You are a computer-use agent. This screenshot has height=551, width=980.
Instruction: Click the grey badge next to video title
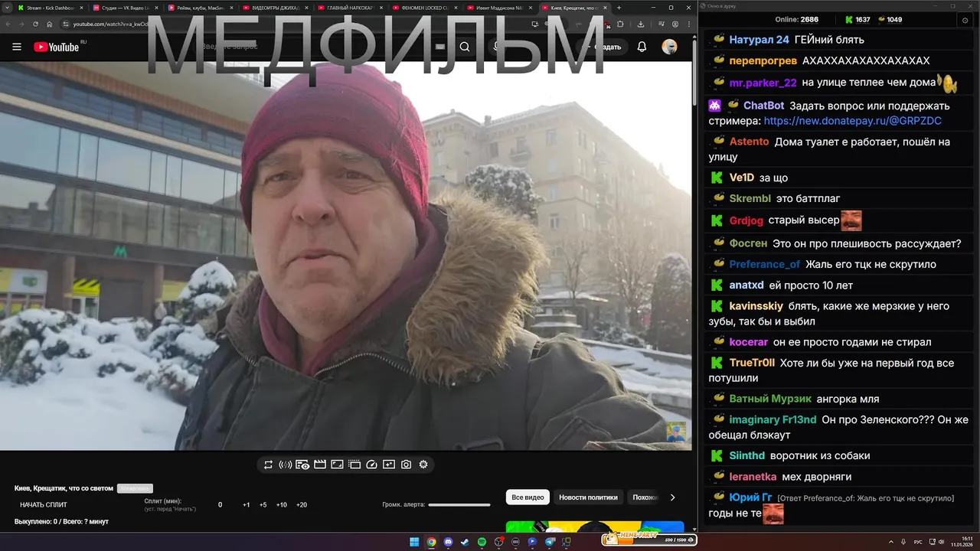[x=135, y=488]
